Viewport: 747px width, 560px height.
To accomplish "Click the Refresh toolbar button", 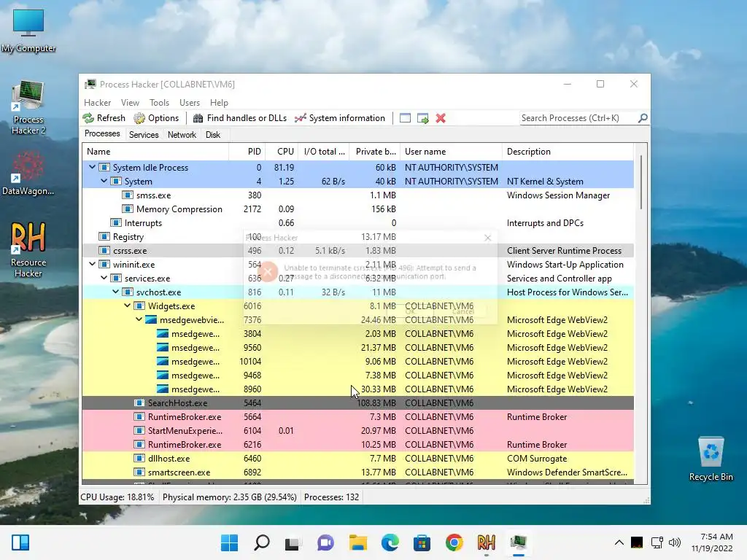I will pyautogui.click(x=104, y=118).
